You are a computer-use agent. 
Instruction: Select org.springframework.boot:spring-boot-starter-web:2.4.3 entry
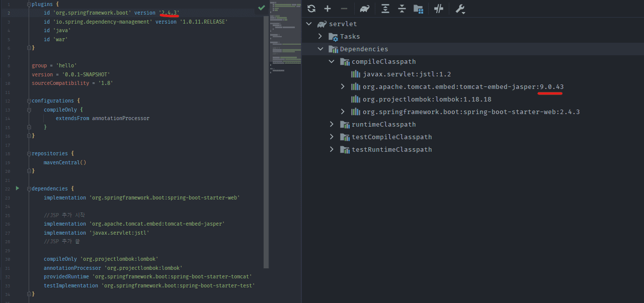pos(471,112)
